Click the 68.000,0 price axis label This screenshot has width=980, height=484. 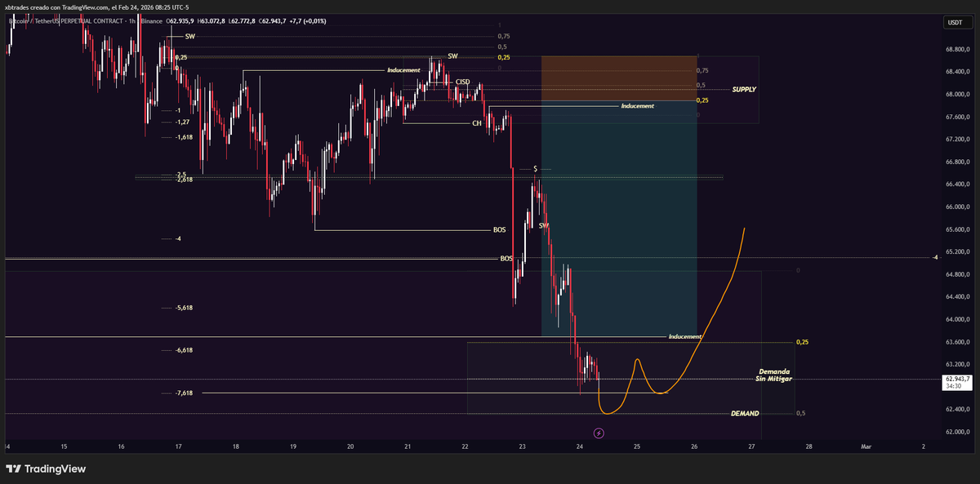point(957,94)
